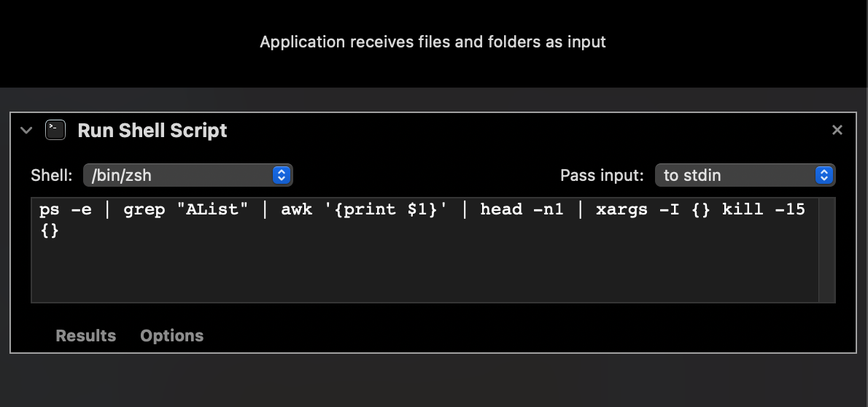Image resolution: width=868 pixels, height=407 pixels.
Task: Click "Application receives files and folders as input" text
Action: click(x=433, y=42)
